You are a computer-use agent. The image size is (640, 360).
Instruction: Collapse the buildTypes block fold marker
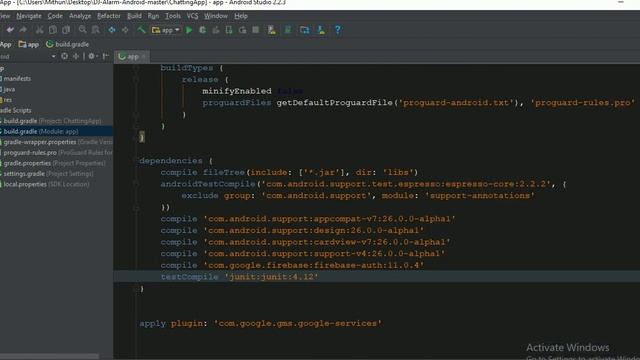coord(136,68)
